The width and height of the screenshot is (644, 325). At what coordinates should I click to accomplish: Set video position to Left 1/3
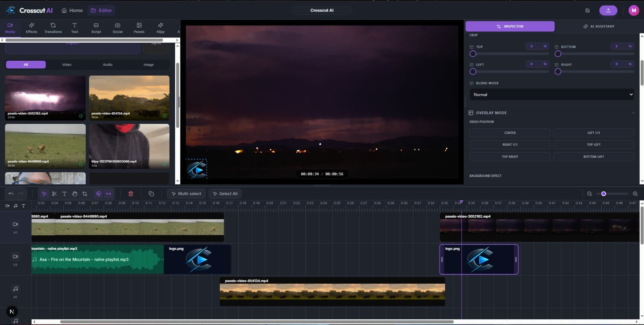tap(594, 133)
